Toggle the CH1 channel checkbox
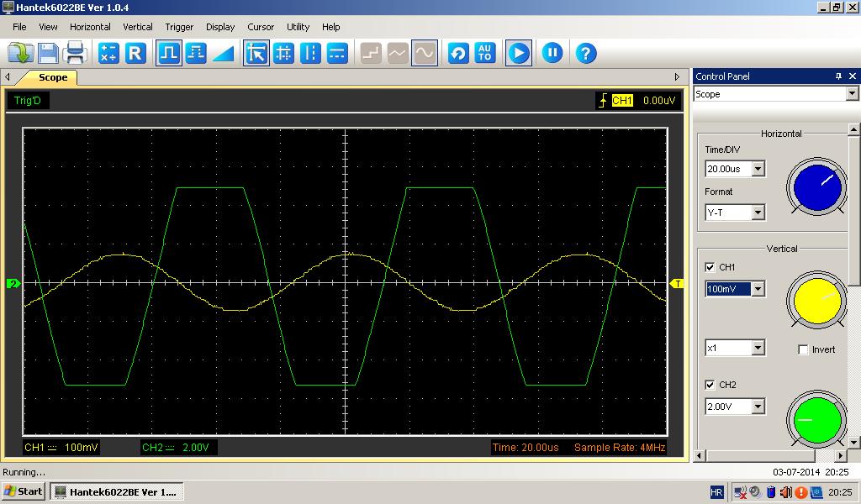861x504 pixels. (710, 267)
